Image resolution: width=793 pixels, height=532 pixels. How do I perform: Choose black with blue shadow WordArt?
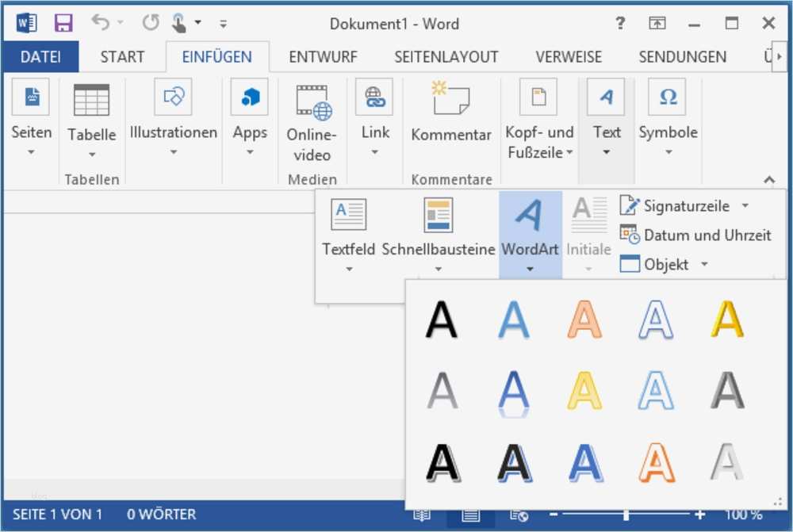point(515,463)
